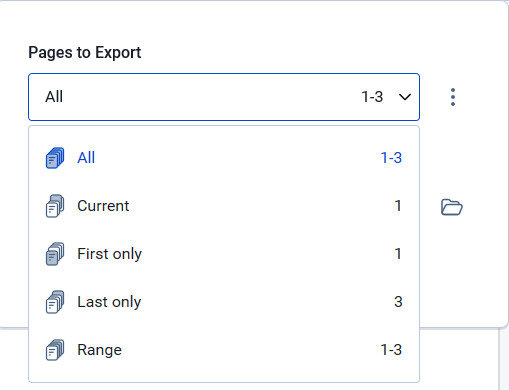Choose Last only export option

[x=224, y=302]
